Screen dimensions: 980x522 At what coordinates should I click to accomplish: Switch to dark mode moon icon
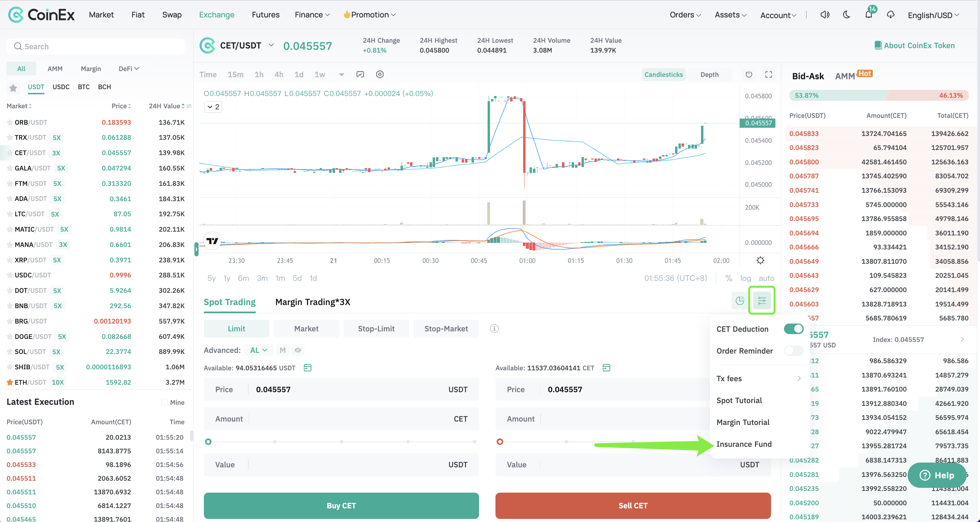tap(846, 15)
